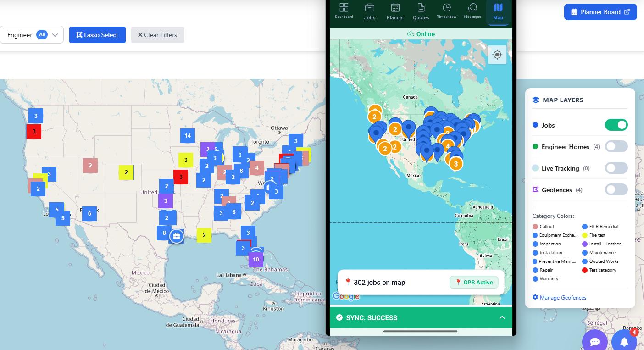Click the briefcase job marker in Texas
This screenshot has height=350, width=644.
click(x=176, y=236)
